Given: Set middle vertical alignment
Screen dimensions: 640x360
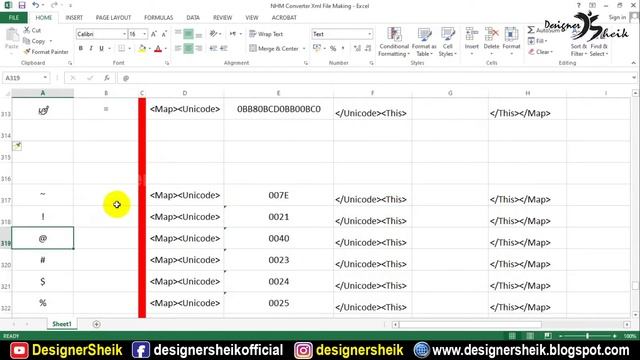Looking at the screenshot, I should click(188, 34).
